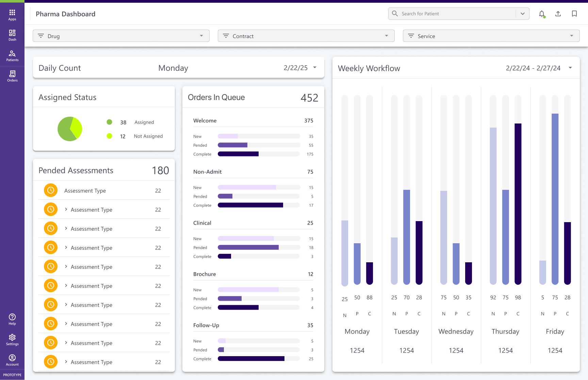
Task: Click the Help icon
Action: (12, 319)
